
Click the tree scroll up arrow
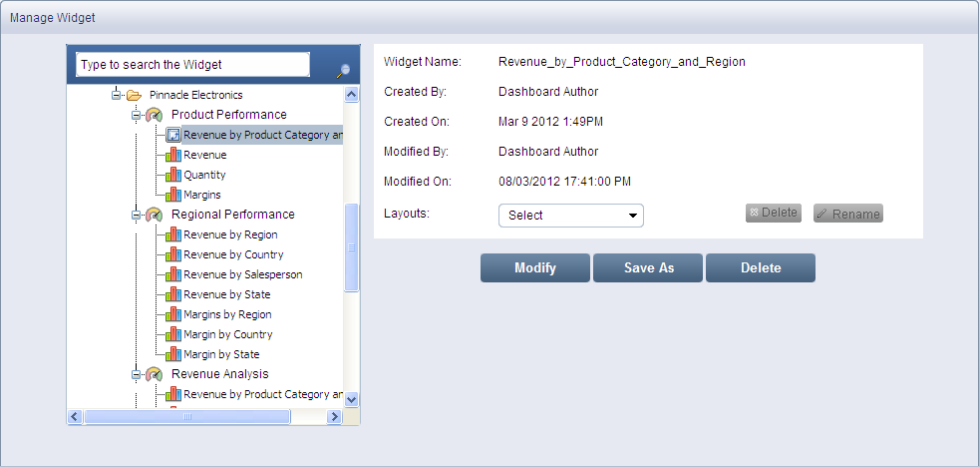point(351,95)
